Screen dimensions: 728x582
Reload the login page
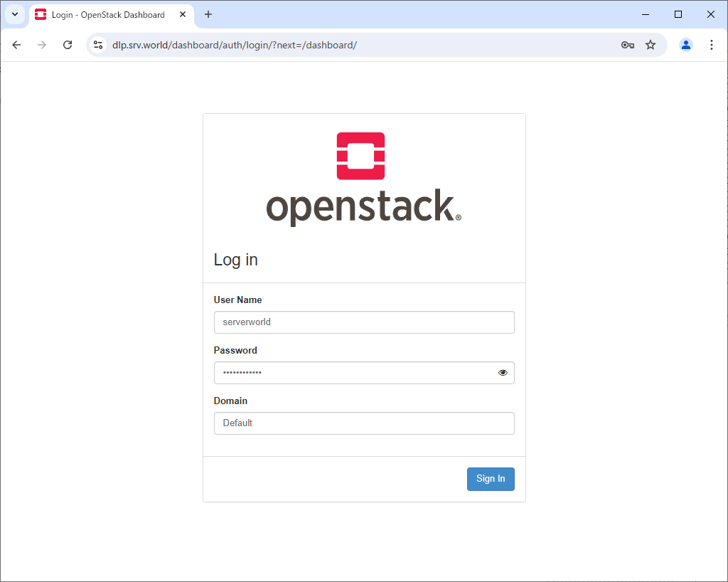pos(68,45)
